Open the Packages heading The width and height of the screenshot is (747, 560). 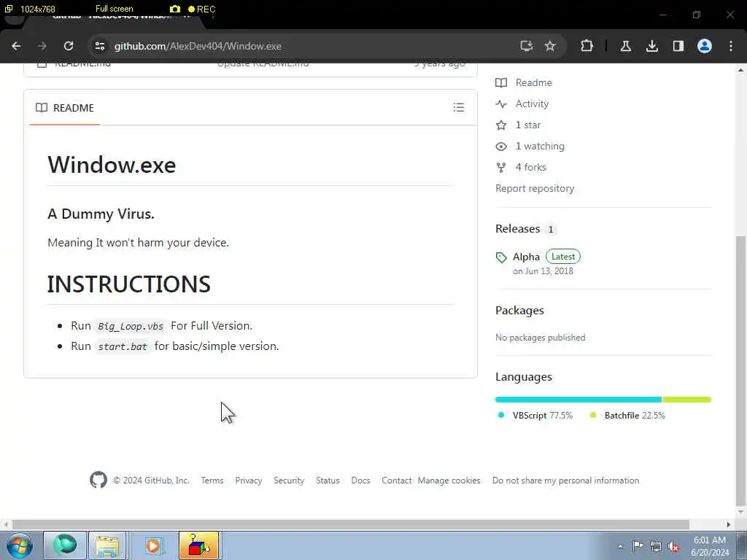click(519, 311)
